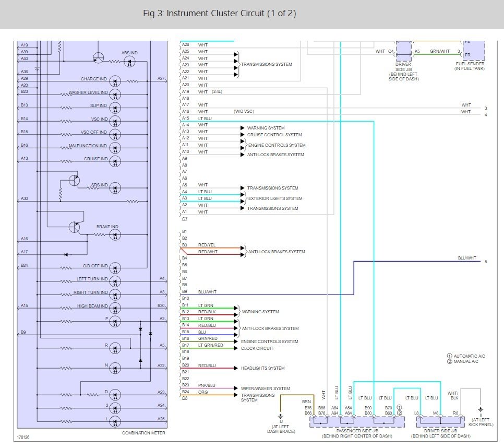This screenshot has height=448, width=504.
Task: Click the O/D OFF IND lamp symbol
Action: pyautogui.click(x=115, y=268)
